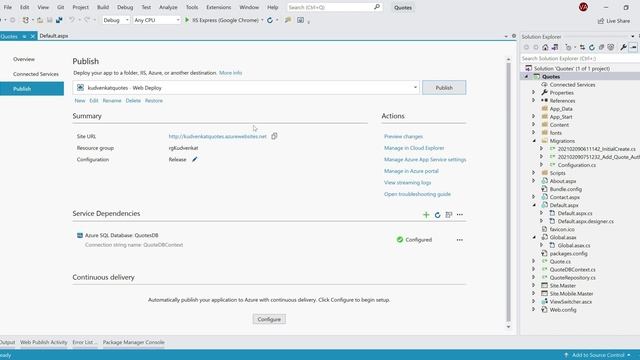Click the View streaming logs link
Viewport: 640px width, 360px height.
(407, 182)
